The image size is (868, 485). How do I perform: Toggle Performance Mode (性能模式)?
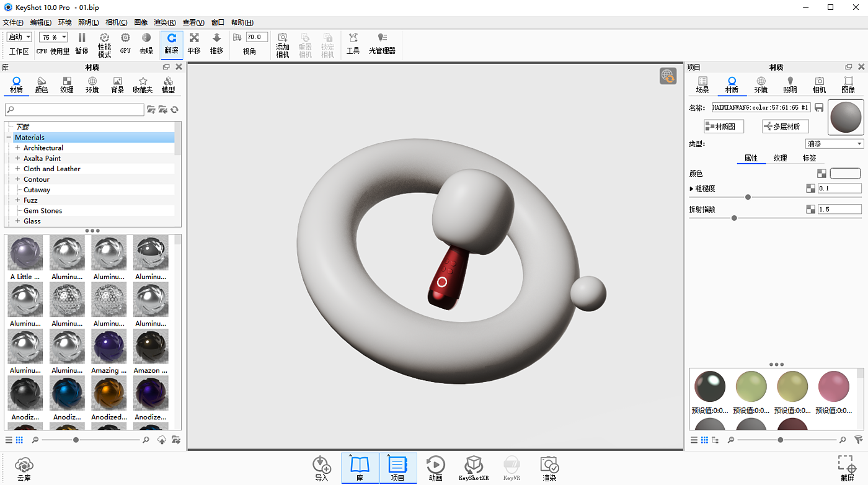pyautogui.click(x=104, y=43)
